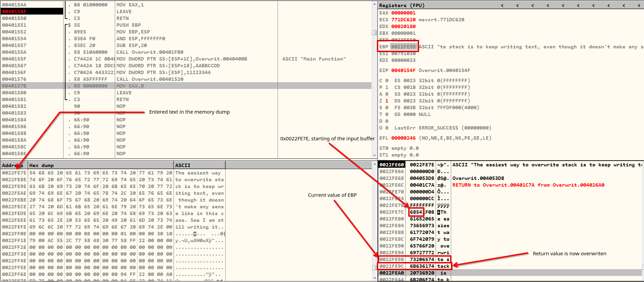Select the AND ESP,FFFFFFF0 instruction
644x282 pixels.
(x=141, y=39)
